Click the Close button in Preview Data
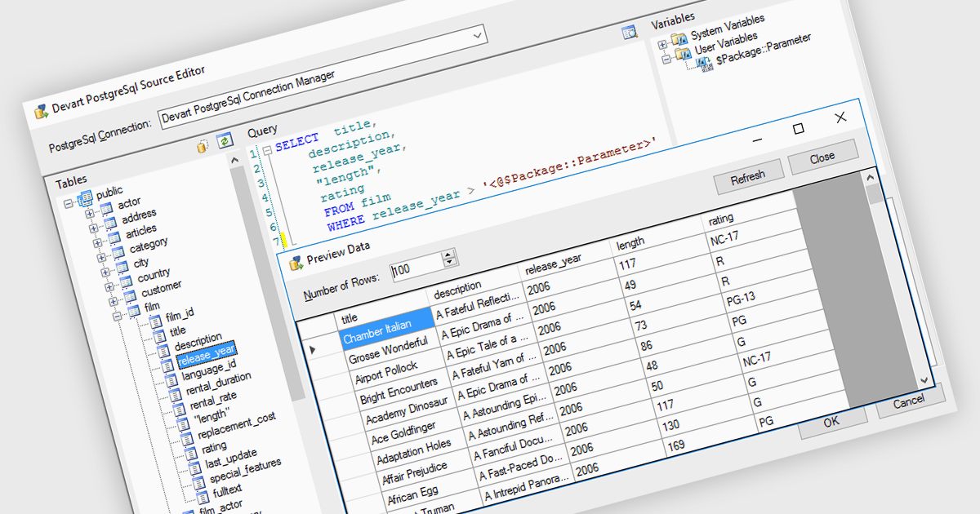The height and width of the screenshot is (514, 980). click(x=823, y=156)
